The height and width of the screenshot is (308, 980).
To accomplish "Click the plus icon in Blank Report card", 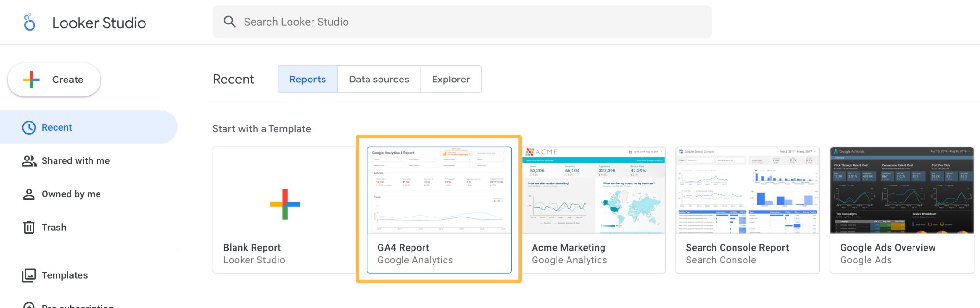I will (x=285, y=204).
